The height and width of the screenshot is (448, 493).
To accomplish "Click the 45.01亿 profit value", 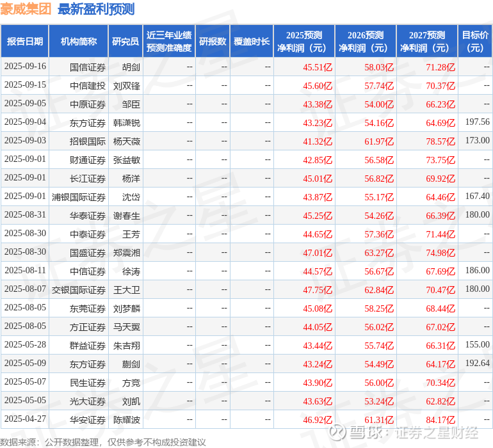I will click(x=318, y=179).
